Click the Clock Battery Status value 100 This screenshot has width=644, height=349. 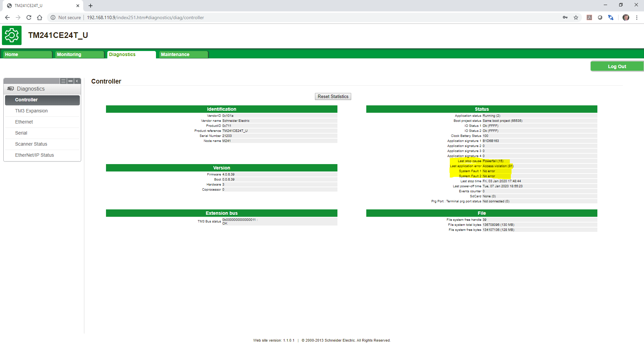click(x=485, y=136)
